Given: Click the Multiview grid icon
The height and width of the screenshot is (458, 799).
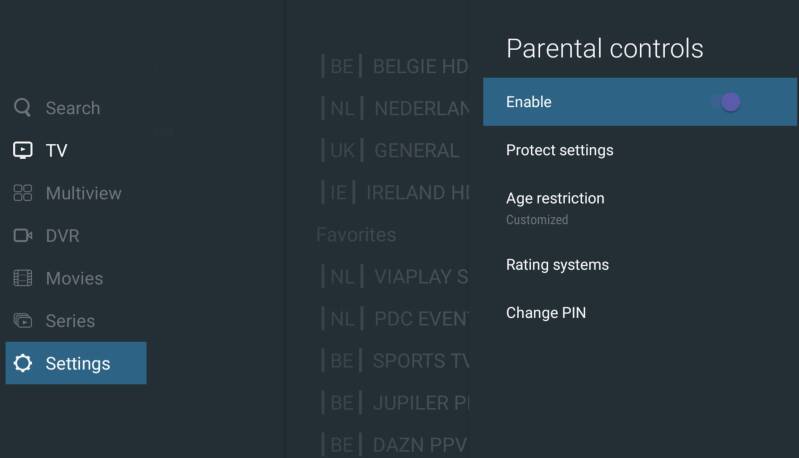Looking at the screenshot, I should (x=22, y=193).
